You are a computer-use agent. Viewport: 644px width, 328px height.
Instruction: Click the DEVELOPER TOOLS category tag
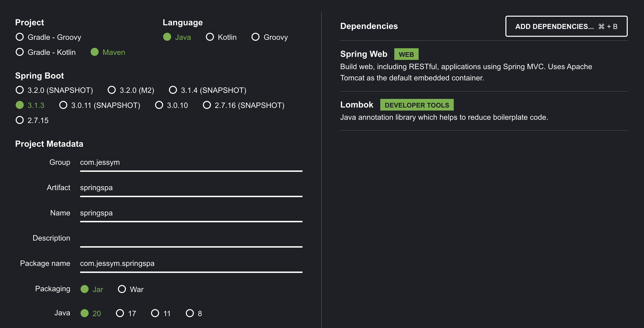pyautogui.click(x=417, y=105)
